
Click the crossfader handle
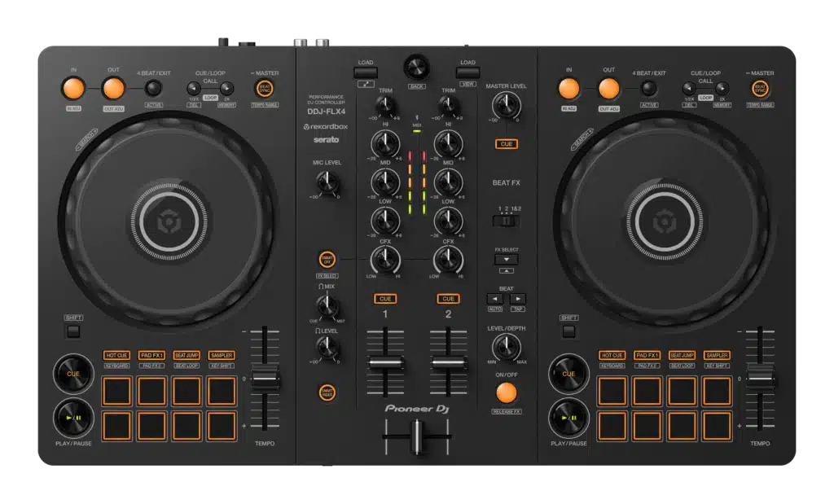(418, 436)
